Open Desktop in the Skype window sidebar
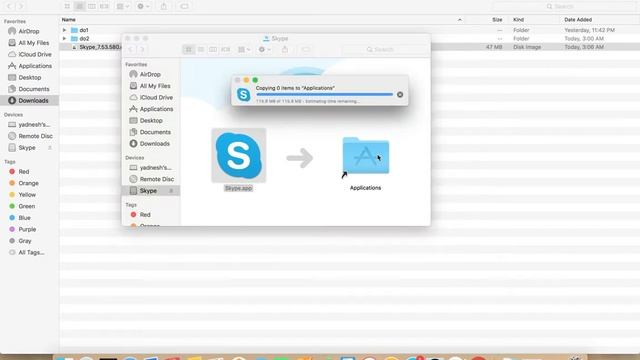 click(151, 120)
